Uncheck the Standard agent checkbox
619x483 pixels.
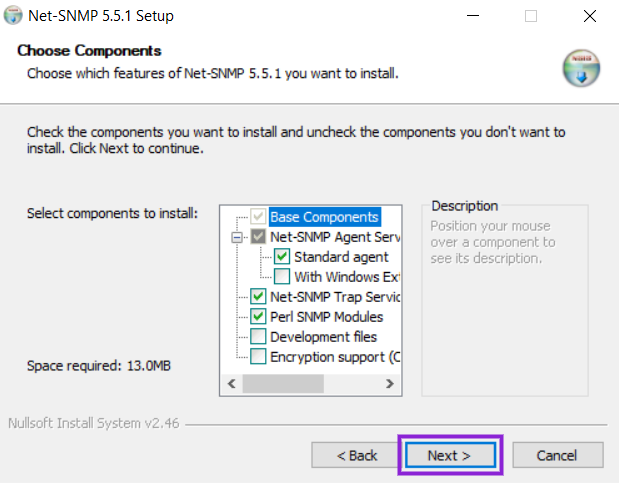pyautogui.click(x=282, y=257)
